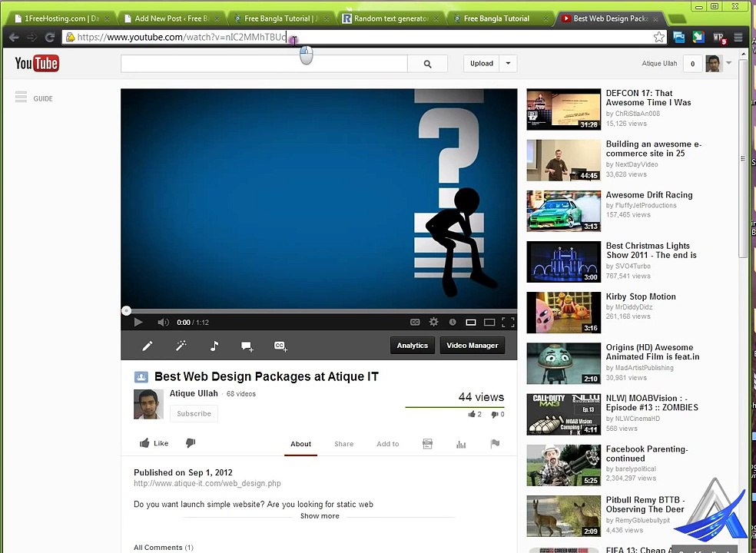The width and height of the screenshot is (756, 553).
Task: Click the browser back arrow
Action: click(x=14, y=37)
